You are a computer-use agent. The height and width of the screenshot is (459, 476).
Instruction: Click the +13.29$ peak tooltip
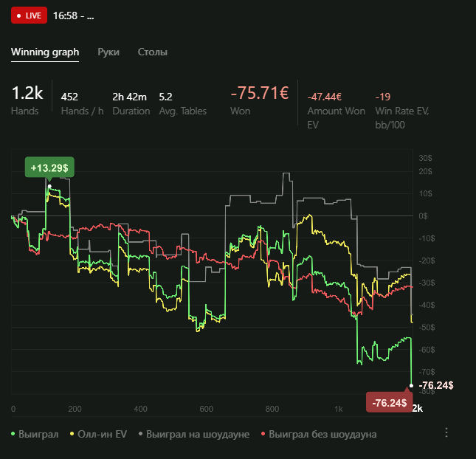tap(49, 168)
